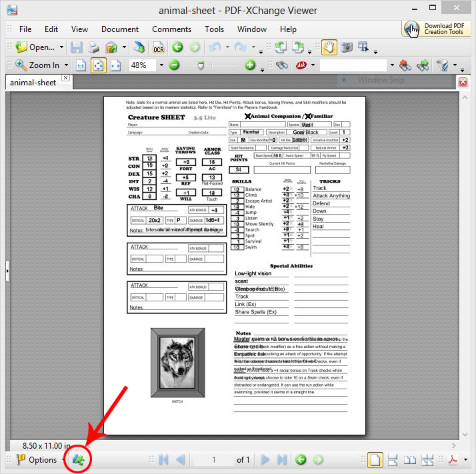476x474 pixels.
Task: Toggle Fit Page view mode
Action: coord(98,65)
